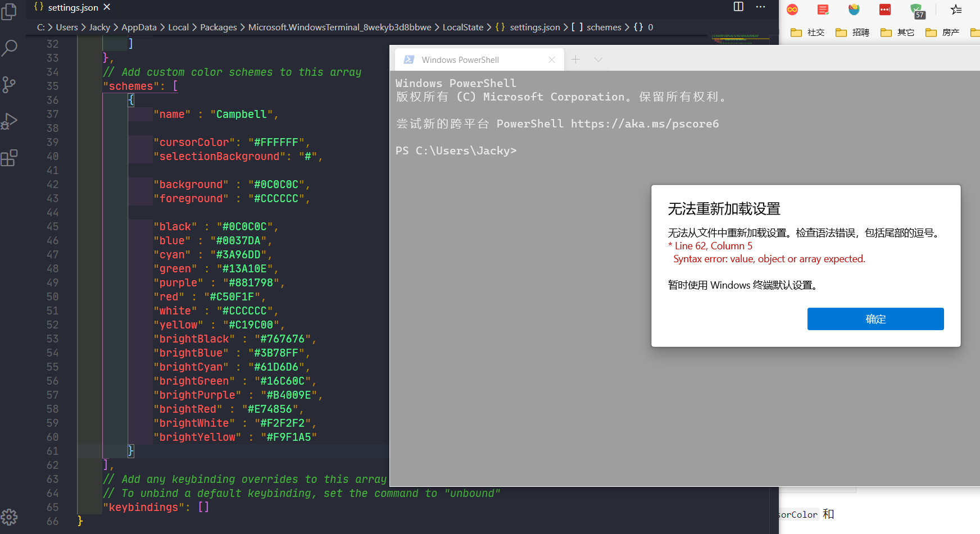Click the settings.json breadcrumb segment
The image size is (980, 534).
point(528,27)
